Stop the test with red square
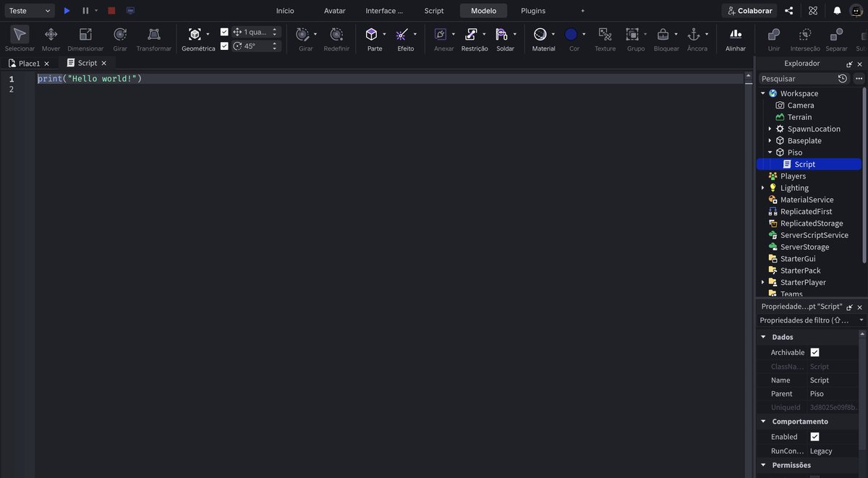This screenshot has width=868, height=478. click(x=111, y=11)
